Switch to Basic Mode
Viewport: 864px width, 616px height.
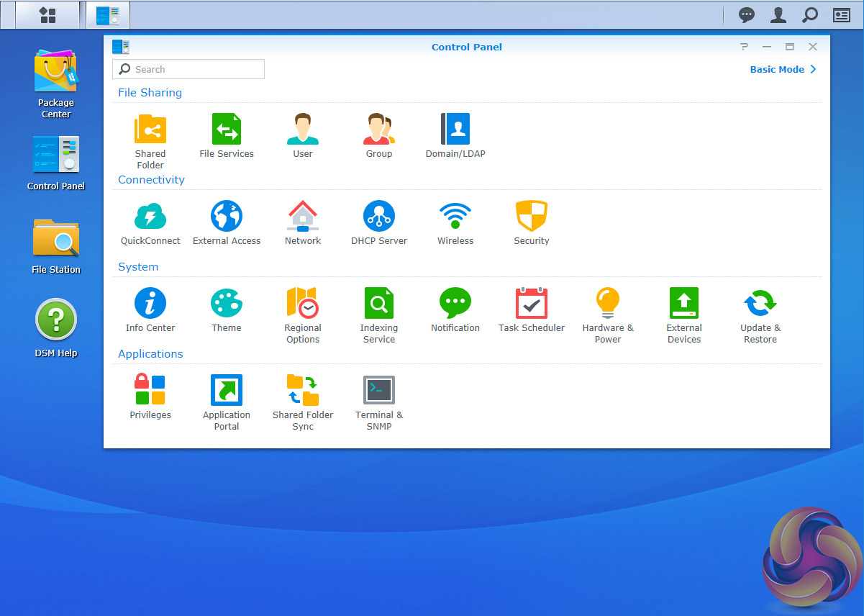pos(783,70)
